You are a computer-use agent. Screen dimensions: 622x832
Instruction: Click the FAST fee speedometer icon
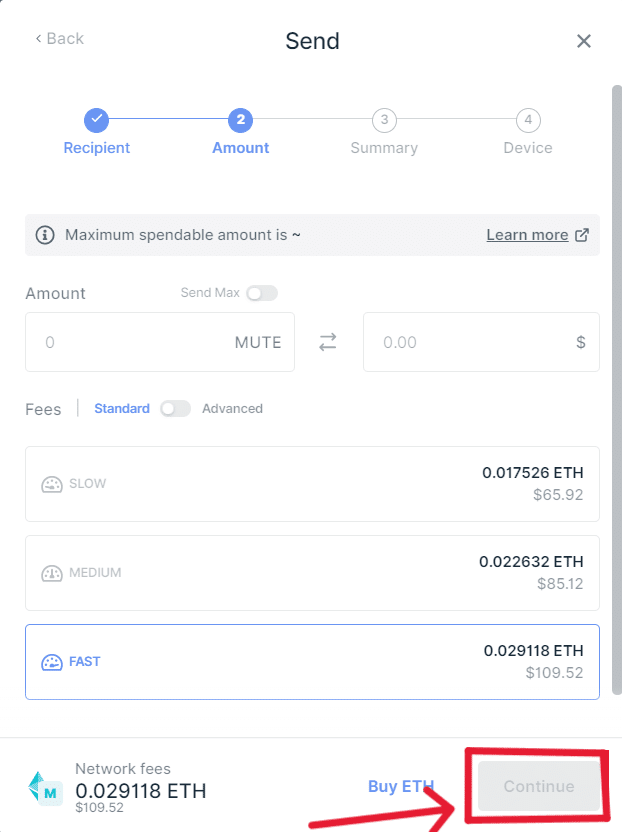[x=51, y=661]
